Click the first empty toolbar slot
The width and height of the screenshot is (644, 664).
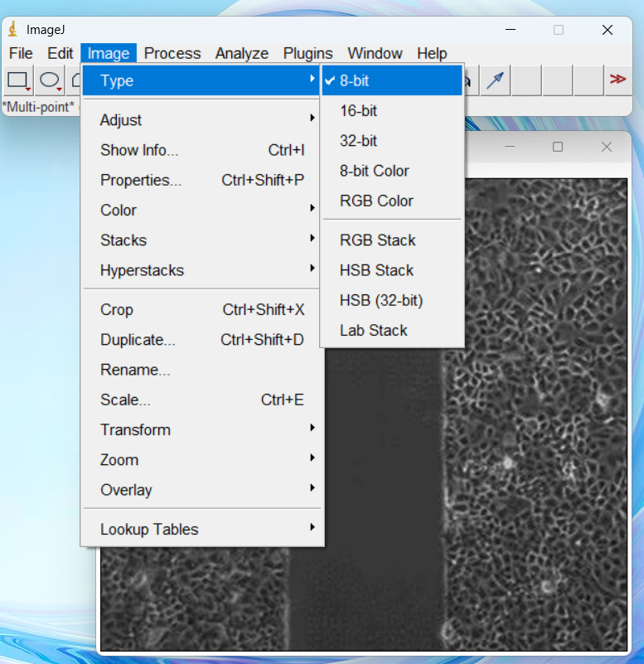[526, 80]
